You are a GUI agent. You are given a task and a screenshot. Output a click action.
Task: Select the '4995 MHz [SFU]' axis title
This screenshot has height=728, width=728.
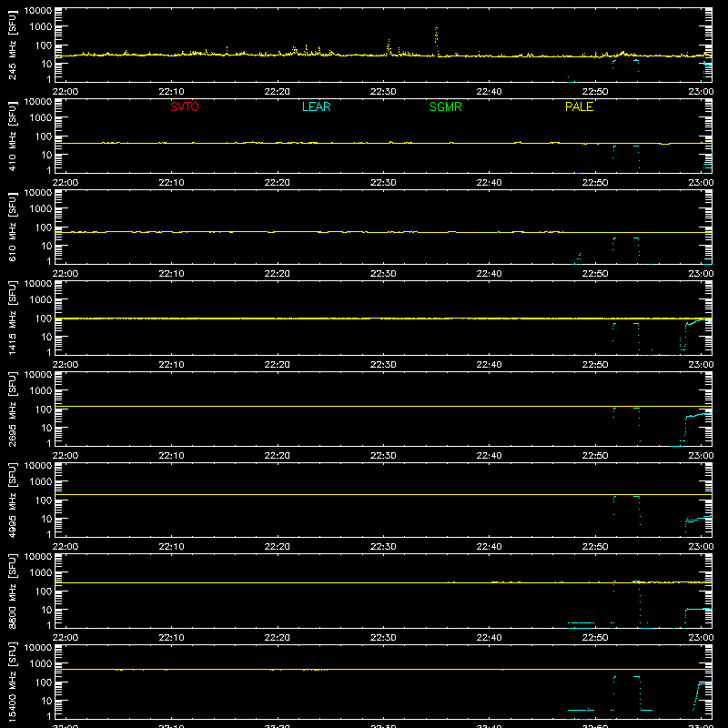(x=13, y=500)
